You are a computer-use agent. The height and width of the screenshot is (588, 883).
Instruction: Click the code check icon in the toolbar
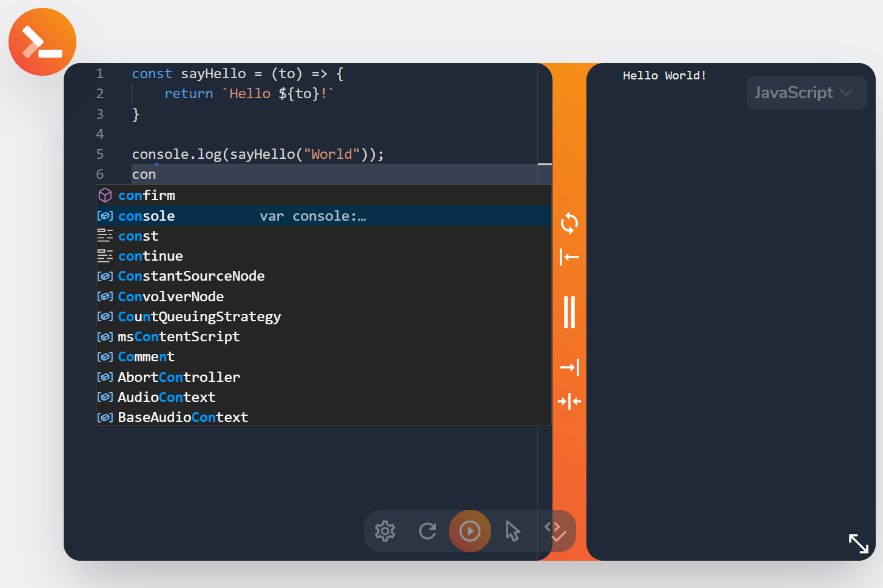(556, 531)
